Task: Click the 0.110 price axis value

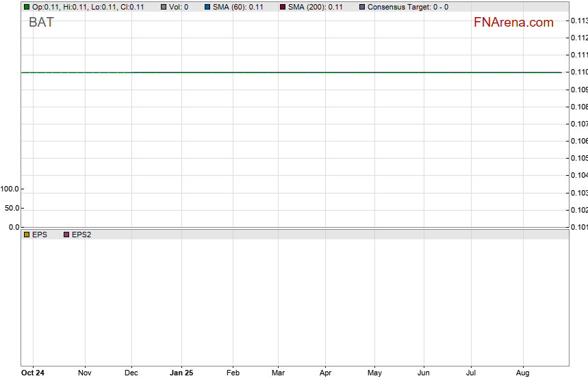Action: (578, 72)
